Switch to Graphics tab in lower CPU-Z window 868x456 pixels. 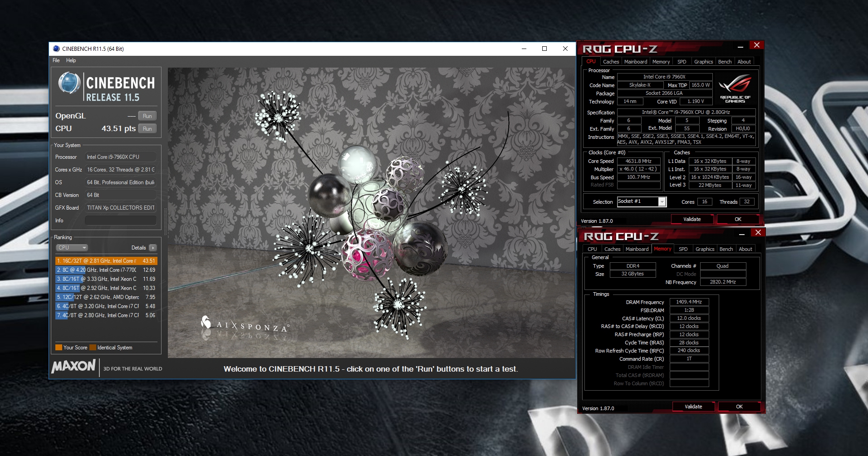[x=705, y=249]
